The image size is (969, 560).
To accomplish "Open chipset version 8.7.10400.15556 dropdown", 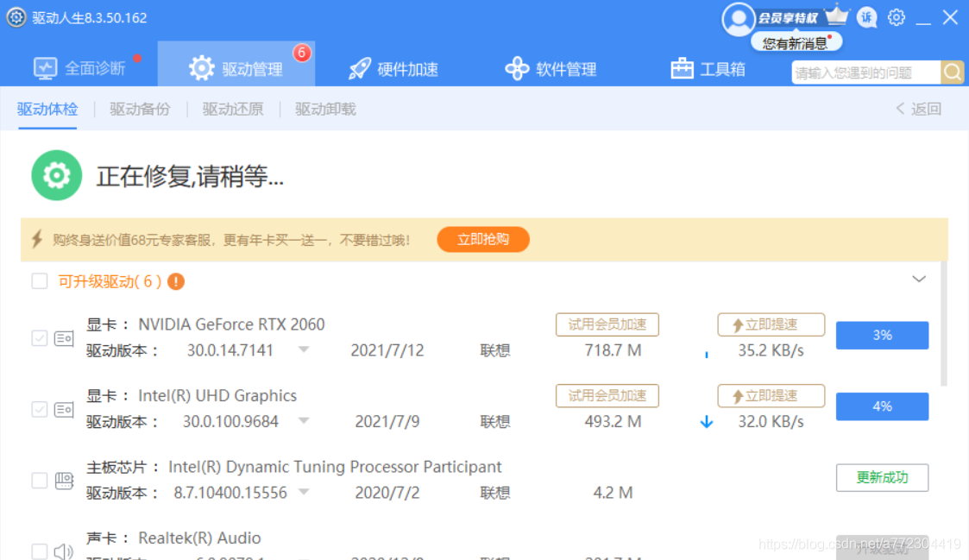I will (x=304, y=492).
